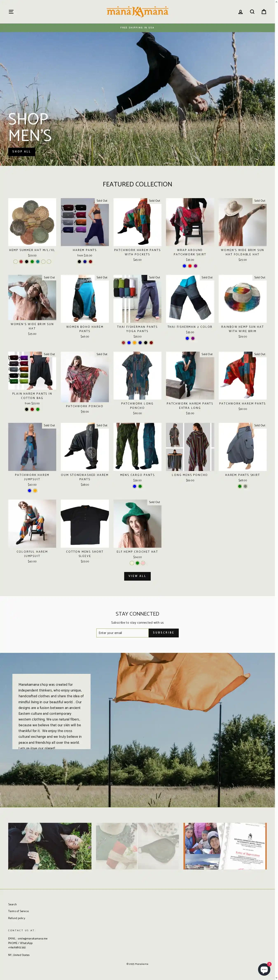The height and width of the screenshot is (980, 278).
Task: Open the Long Mens Poncho product image
Action: tap(190, 447)
